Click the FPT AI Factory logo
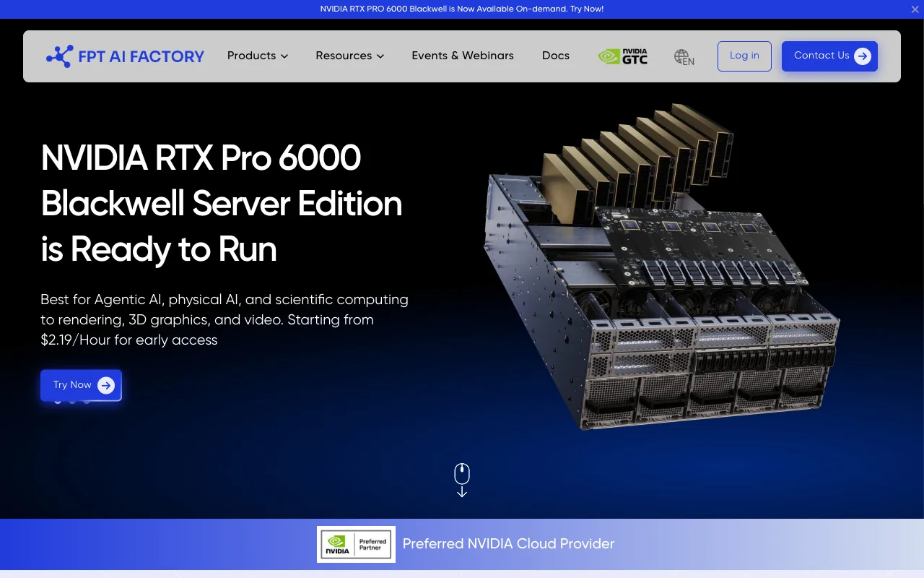 click(126, 56)
